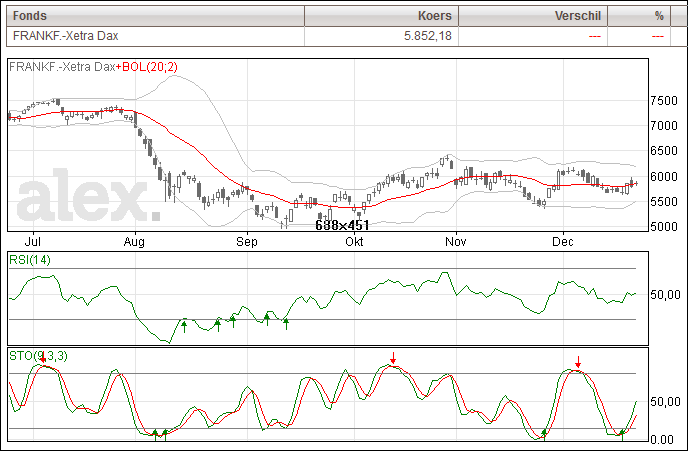Click the Okt month axis label
This screenshot has width=688, height=451.
click(354, 242)
